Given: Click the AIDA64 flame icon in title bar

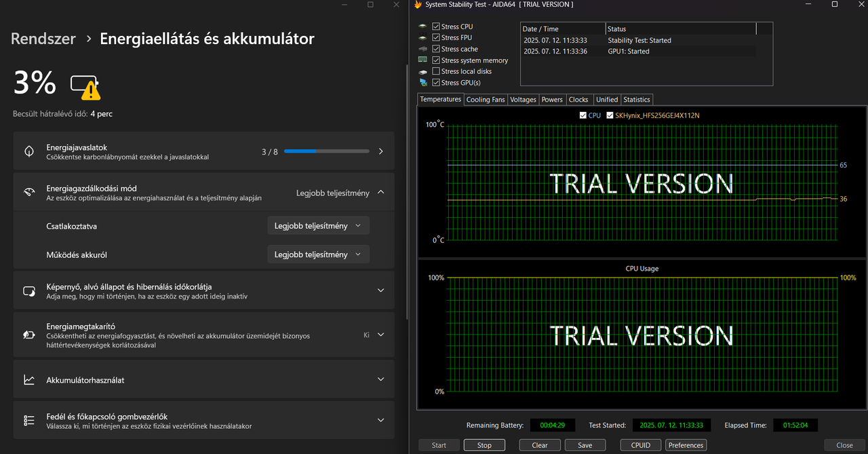Looking at the screenshot, I should [x=418, y=5].
